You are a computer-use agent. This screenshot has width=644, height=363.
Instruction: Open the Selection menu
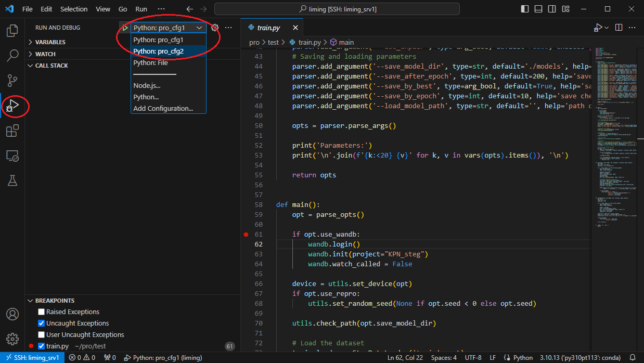[74, 9]
